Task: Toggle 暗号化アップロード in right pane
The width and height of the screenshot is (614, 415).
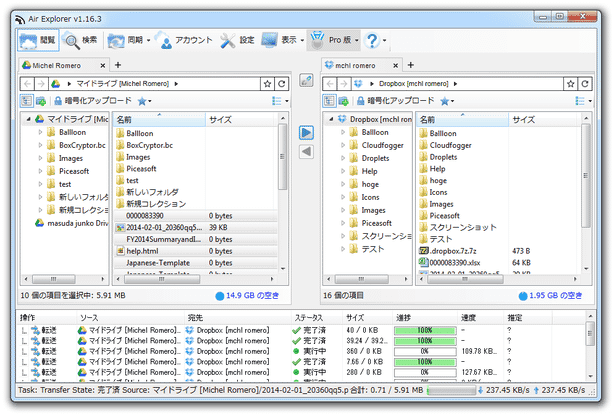Action: pos(396,101)
